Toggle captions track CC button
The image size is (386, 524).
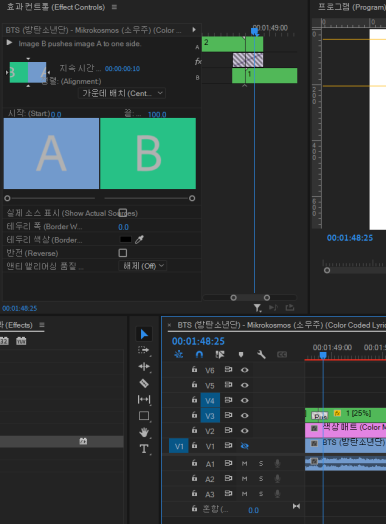tap(282, 355)
